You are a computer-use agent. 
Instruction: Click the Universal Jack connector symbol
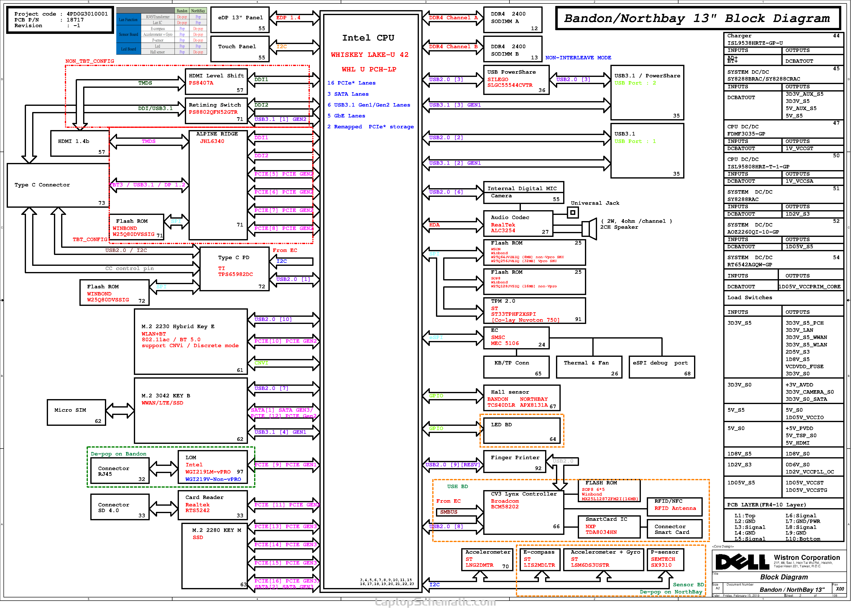[573, 213]
